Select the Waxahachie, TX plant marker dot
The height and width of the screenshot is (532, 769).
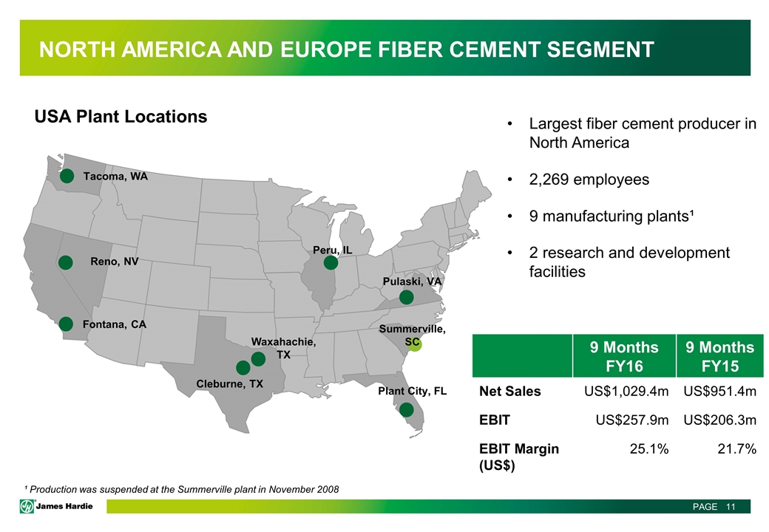(x=258, y=359)
